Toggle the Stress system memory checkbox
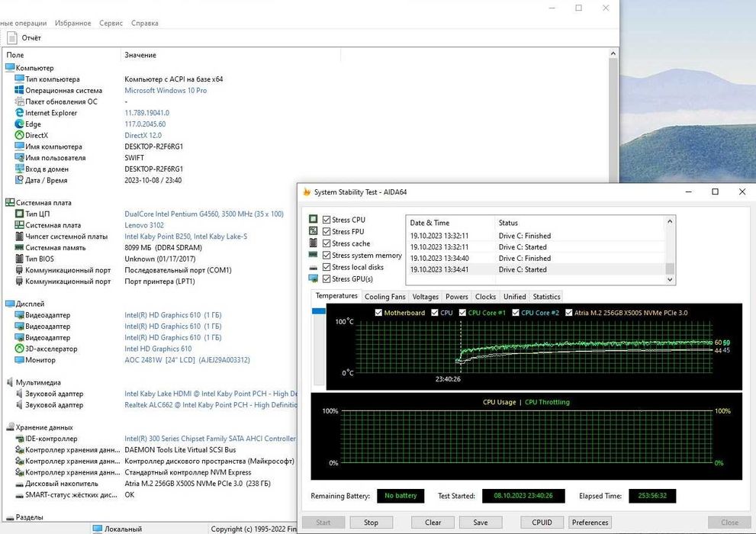The width and height of the screenshot is (756, 534). (x=327, y=256)
